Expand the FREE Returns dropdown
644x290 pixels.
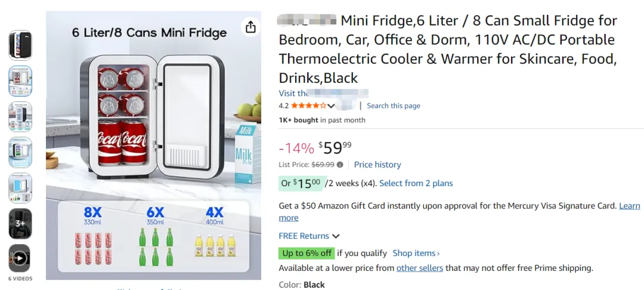(336, 236)
